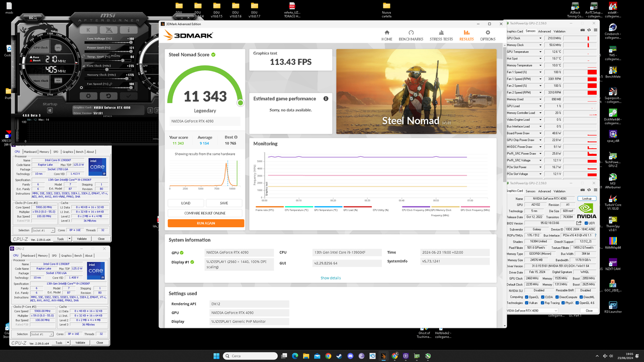Click the Steel Nomad benchmark artwork
The width and height of the screenshot is (644, 362).
tap(416, 92)
